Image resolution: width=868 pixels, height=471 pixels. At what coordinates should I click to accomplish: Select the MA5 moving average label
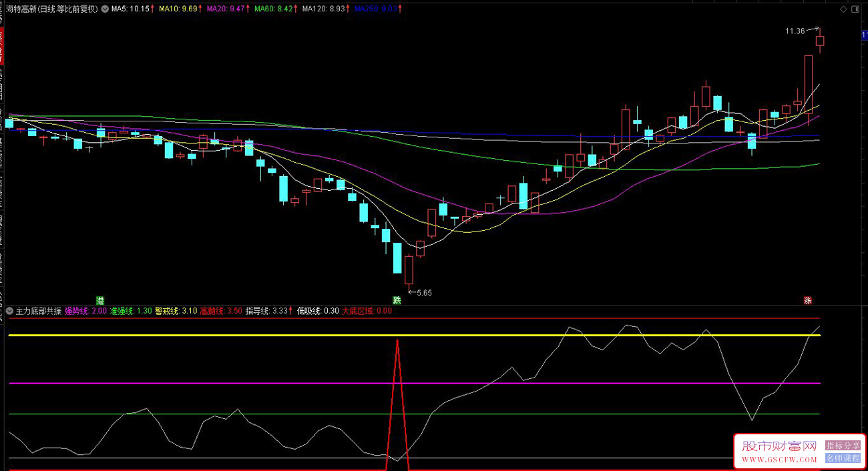pos(130,9)
